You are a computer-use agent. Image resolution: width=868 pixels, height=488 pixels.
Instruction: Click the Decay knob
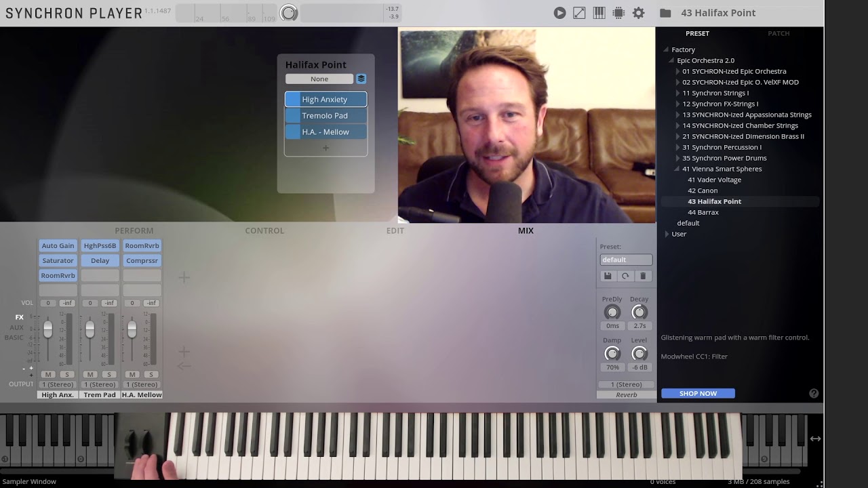pos(639,312)
